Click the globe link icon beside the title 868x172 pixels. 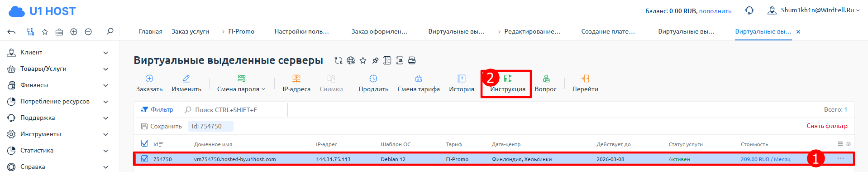point(351,60)
